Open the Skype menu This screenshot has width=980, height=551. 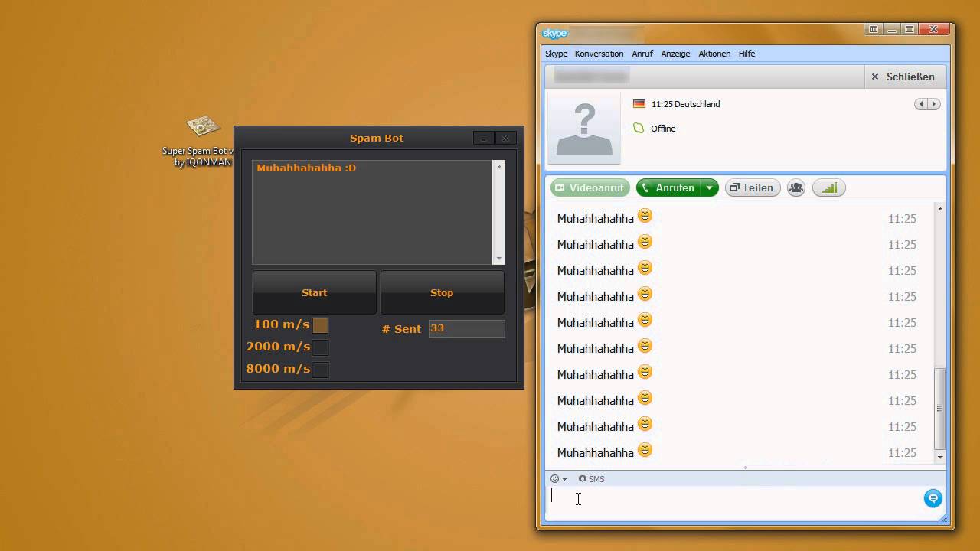point(556,54)
